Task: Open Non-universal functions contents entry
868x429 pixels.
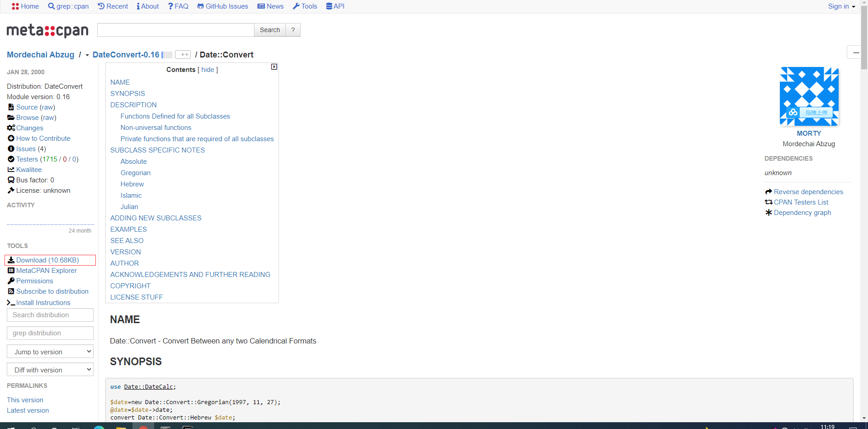Action: click(x=156, y=128)
